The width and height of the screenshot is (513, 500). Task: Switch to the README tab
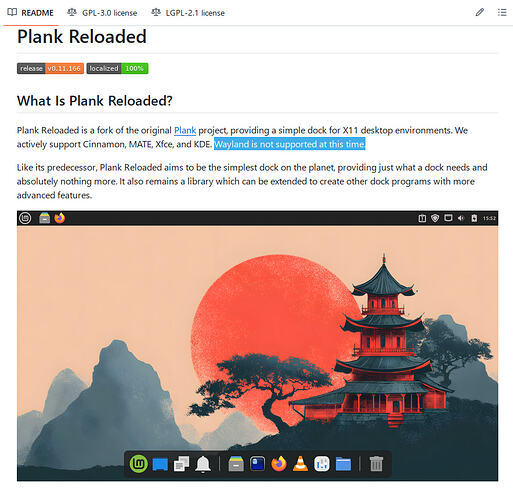(30, 13)
